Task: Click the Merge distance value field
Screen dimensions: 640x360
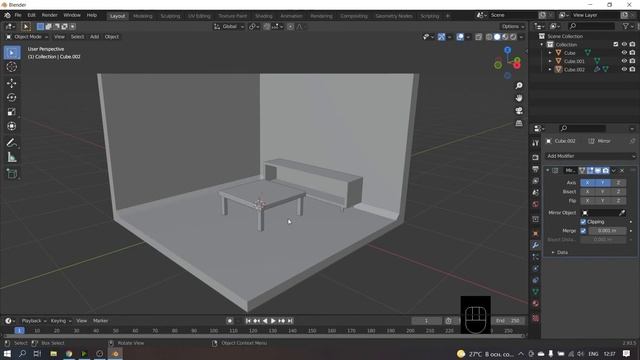Action: click(x=607, y=231)
